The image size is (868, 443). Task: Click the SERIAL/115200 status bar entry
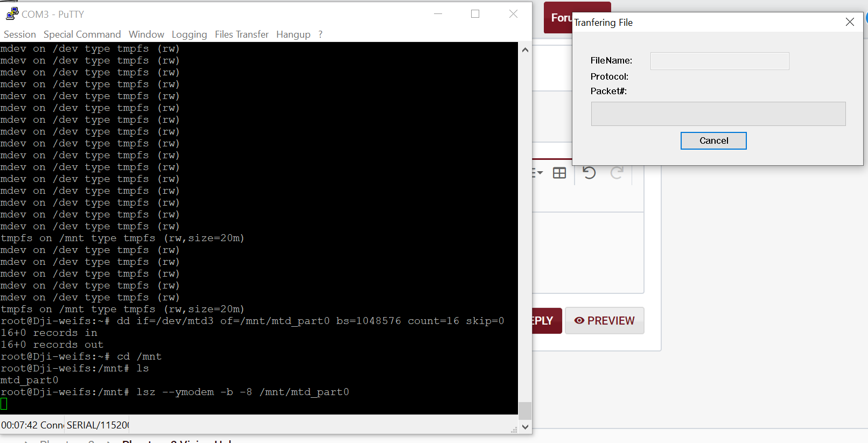97,425
